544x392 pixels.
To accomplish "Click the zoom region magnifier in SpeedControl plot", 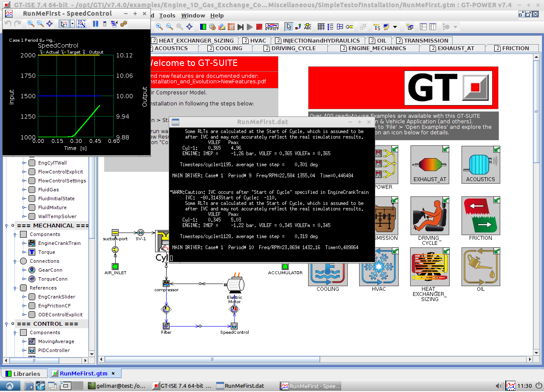I will tap(81, 24).
